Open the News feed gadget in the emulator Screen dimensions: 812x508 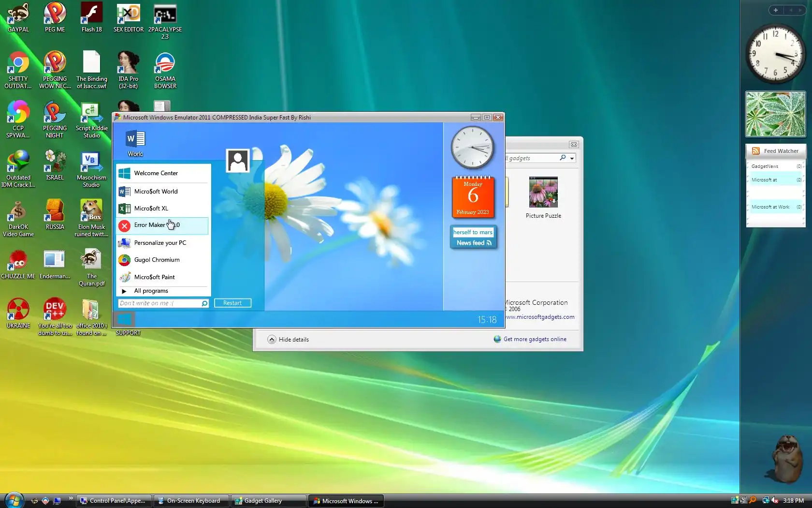(x=473, y=238)
